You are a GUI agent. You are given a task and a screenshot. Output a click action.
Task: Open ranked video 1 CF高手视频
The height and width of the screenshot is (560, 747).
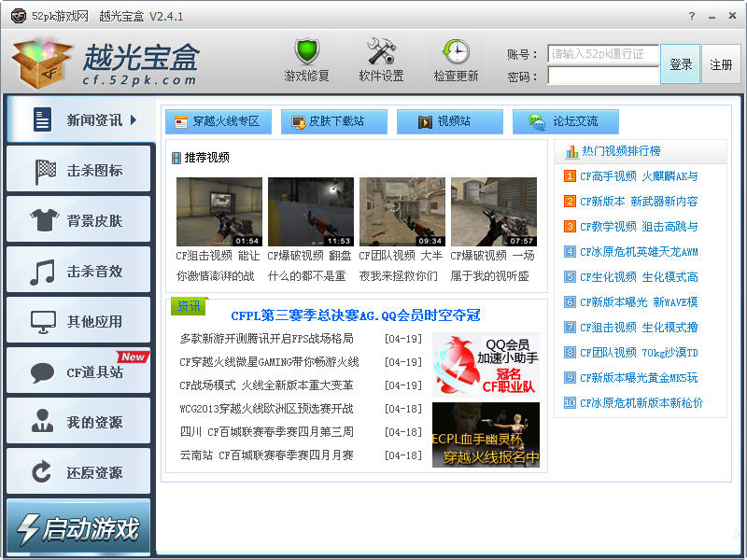point(639,176)
